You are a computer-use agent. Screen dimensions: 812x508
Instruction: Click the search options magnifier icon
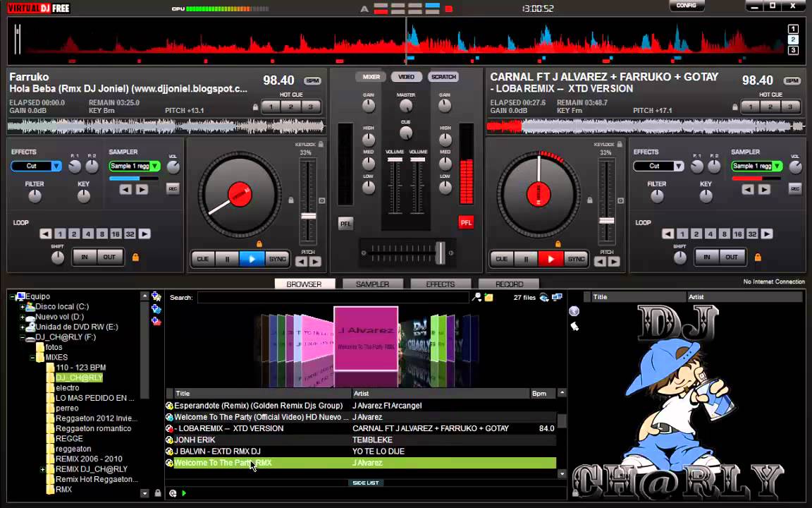point(477,297)
